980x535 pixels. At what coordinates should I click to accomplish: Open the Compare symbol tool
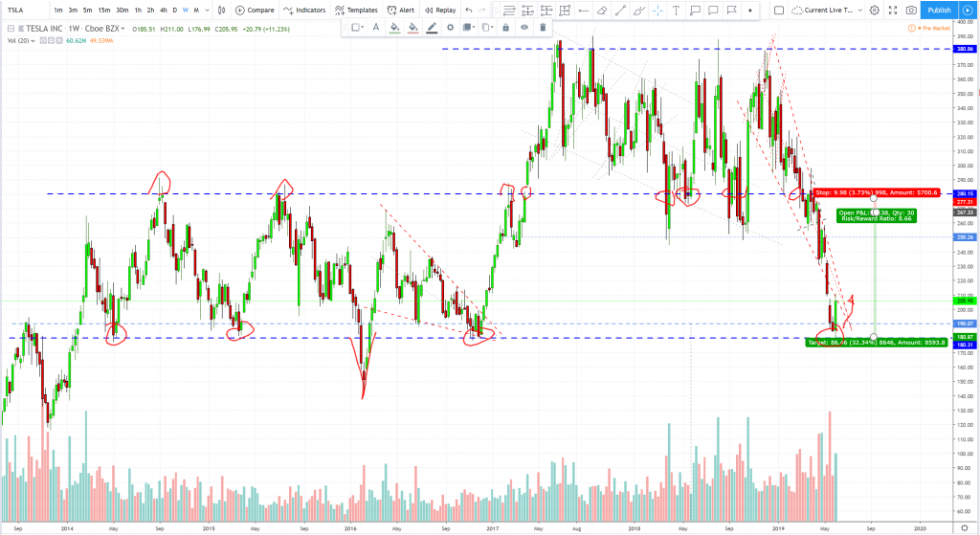pyautogui.click(x=255, y=10)
